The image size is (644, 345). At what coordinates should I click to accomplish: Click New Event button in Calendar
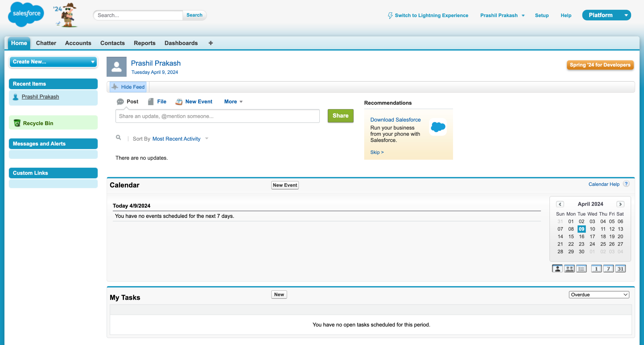285,185
